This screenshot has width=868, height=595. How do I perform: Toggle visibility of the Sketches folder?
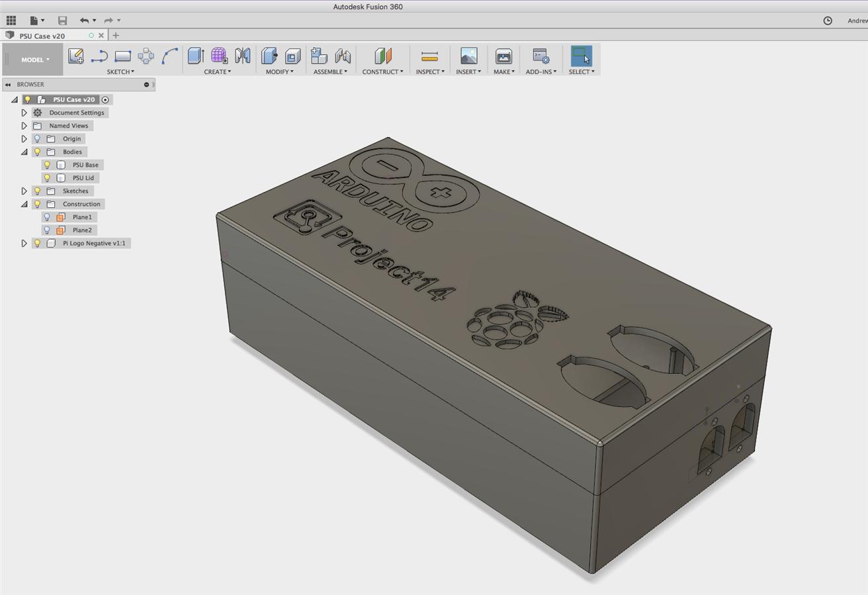(37, 191)
